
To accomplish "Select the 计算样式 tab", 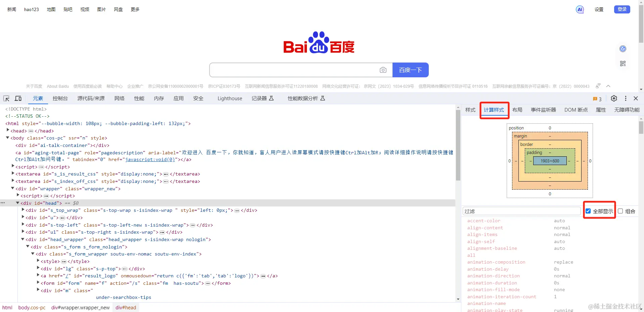I will click(x=494, y=110).
